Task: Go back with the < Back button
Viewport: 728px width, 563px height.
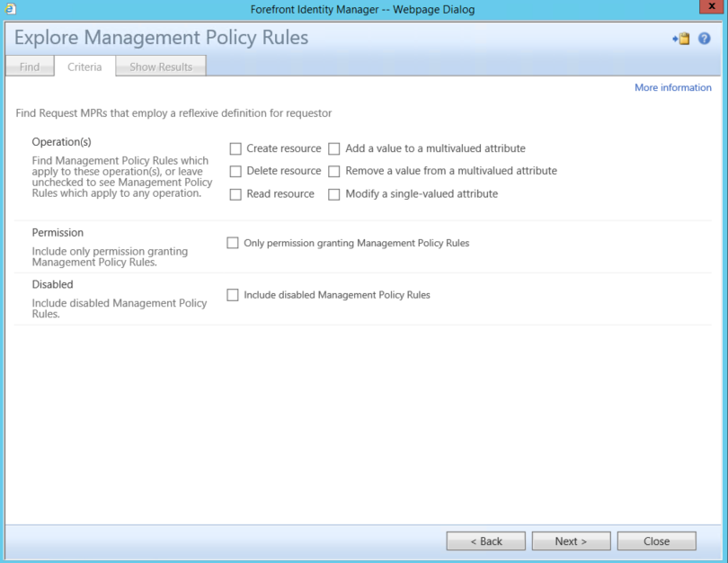Action: point(486,541)
